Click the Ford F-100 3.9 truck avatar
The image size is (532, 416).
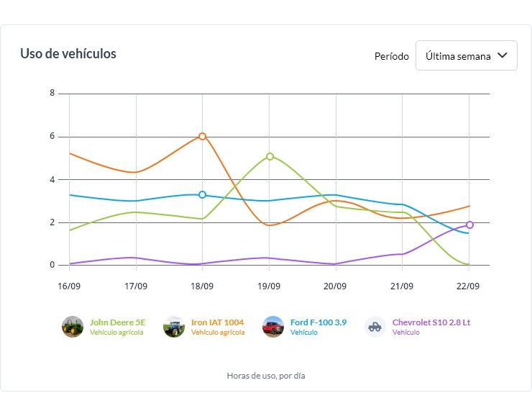point(273,327)
